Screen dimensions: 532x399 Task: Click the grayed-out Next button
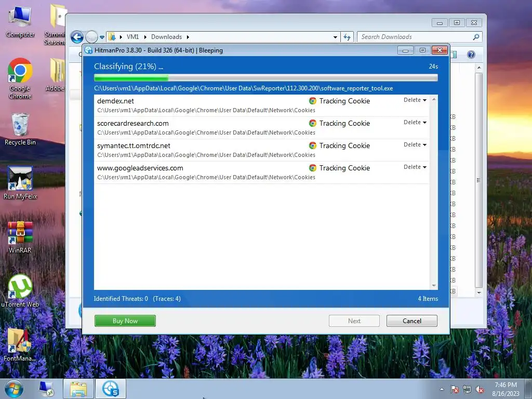(354, 321)
